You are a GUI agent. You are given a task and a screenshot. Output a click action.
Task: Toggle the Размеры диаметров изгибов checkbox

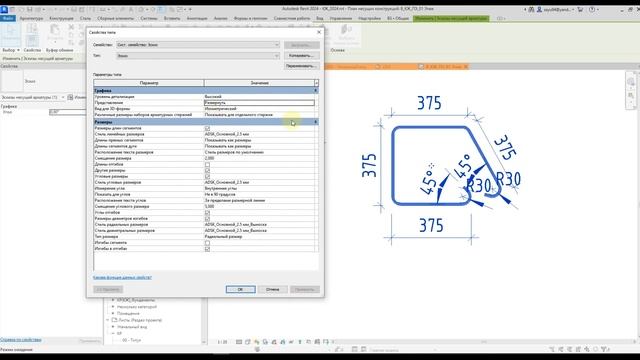207,219
